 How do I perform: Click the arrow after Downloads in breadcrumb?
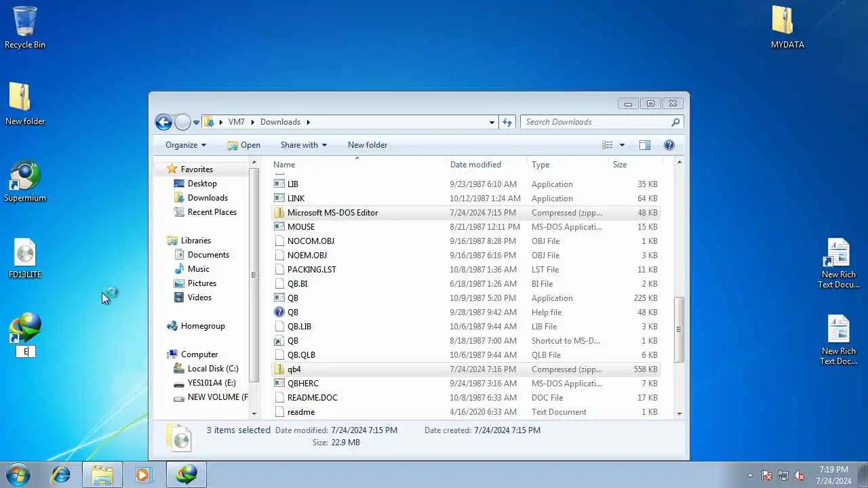308,122
